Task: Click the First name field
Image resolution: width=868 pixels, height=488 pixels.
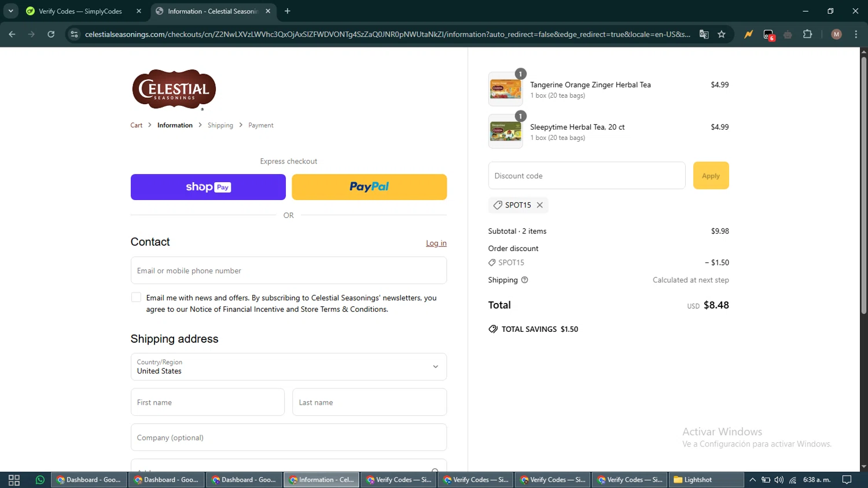Action: tap(208, 402)
